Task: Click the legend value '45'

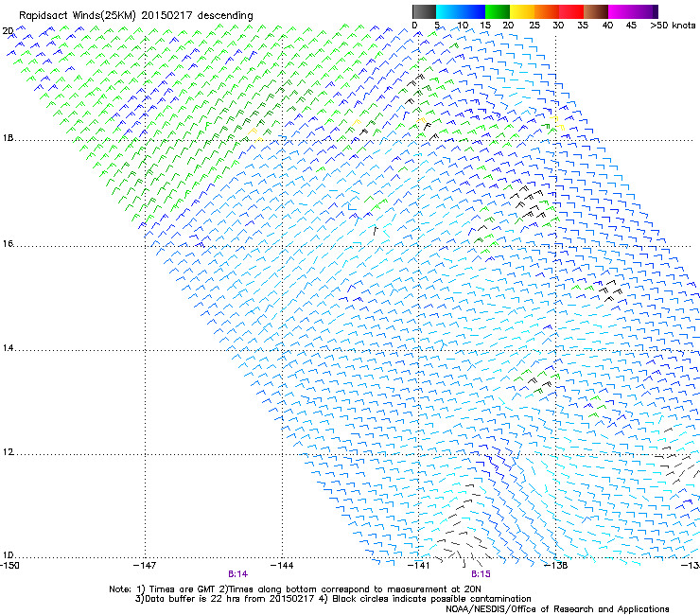Action: click(x=631, y=26)
